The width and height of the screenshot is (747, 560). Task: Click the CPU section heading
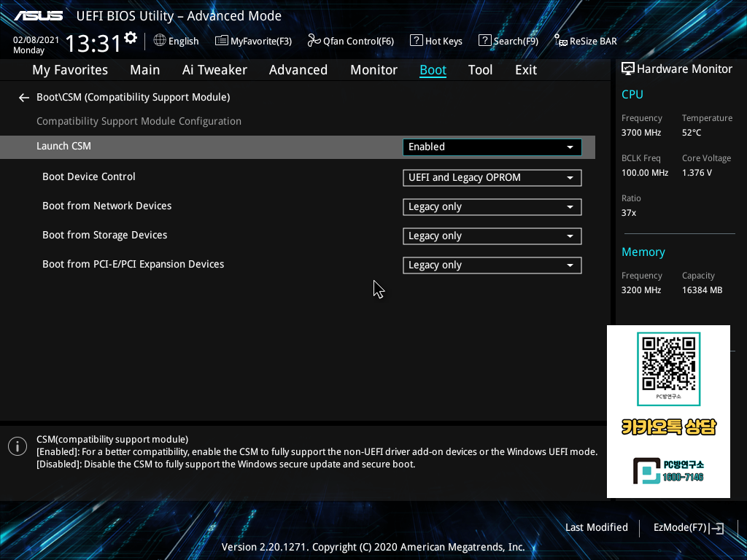click(x=632, y=95)
